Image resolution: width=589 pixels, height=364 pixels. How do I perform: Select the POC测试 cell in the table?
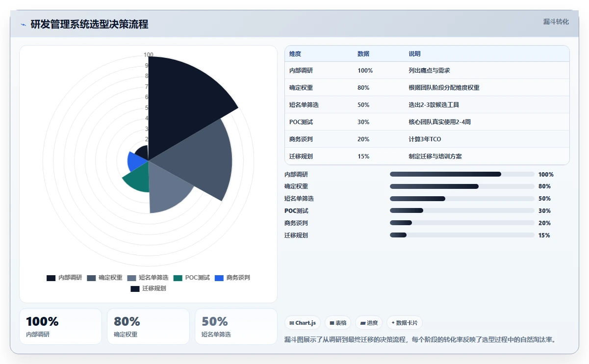click(301, 122)
